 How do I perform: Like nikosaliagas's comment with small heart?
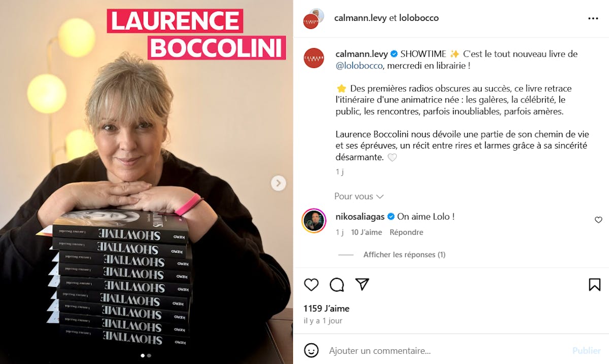[598, 220]
